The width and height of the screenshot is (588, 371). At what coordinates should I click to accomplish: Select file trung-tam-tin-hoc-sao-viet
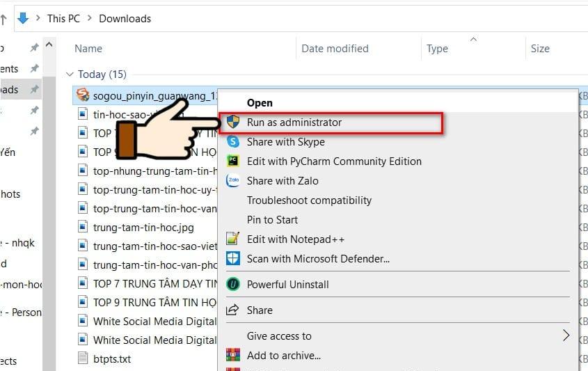coord(155,246)
